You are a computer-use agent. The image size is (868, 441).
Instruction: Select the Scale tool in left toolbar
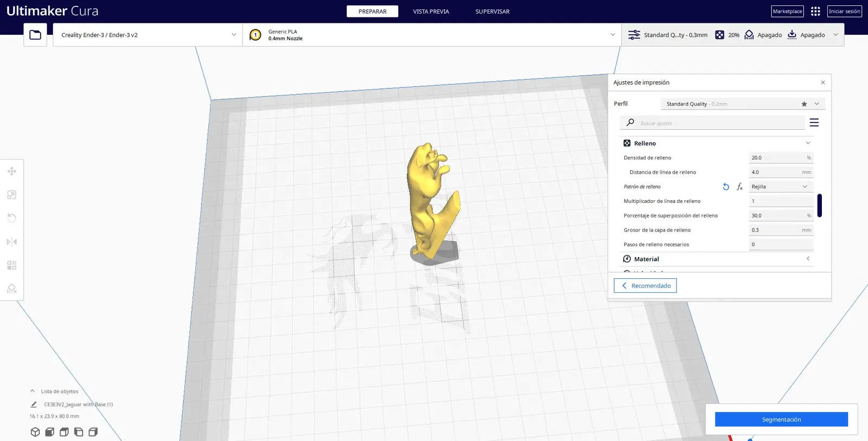pyautogui.click(x=12, y=195)
